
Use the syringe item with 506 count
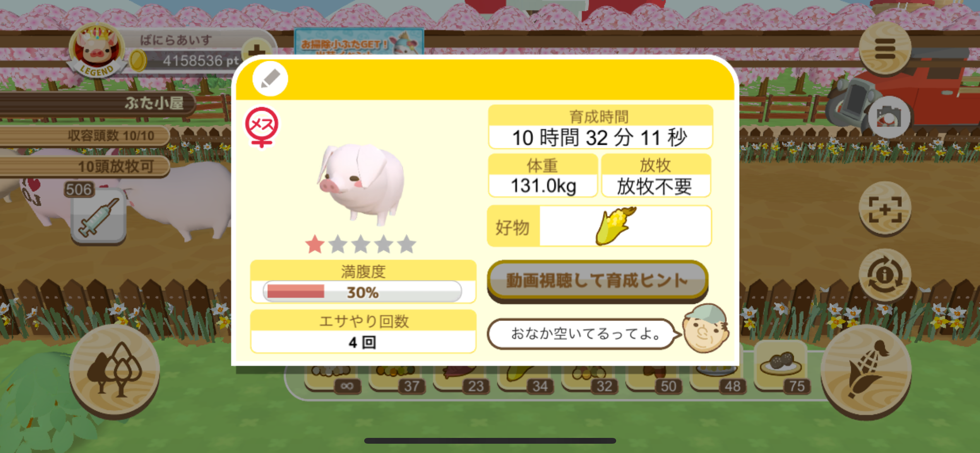pyautogui.click(x=98, y=215)
